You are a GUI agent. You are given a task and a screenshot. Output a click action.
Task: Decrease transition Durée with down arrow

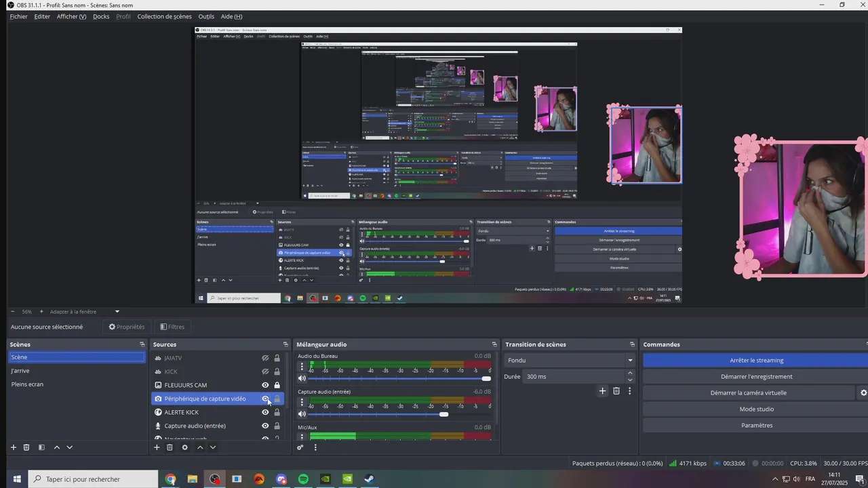[630, 380]
